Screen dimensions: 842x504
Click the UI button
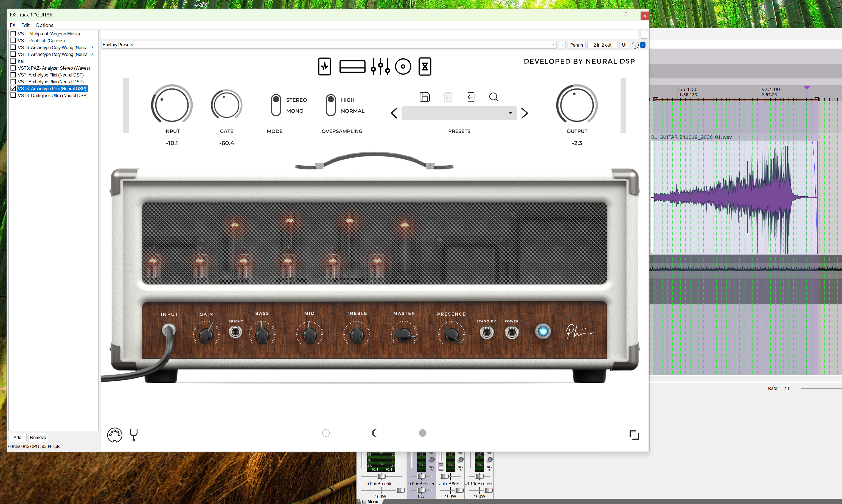coord(624,45)
